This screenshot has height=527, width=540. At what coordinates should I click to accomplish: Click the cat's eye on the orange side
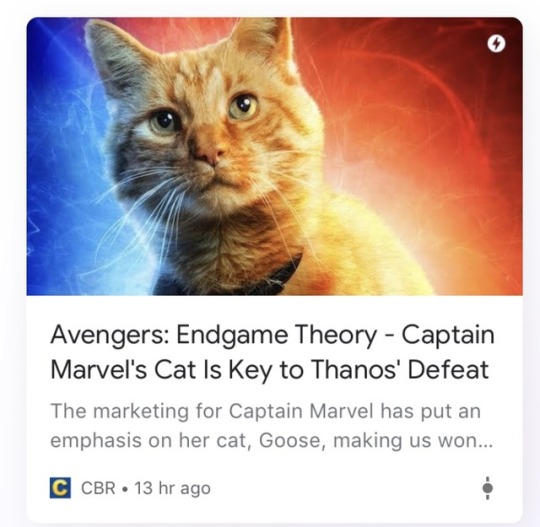pos(243,106)
